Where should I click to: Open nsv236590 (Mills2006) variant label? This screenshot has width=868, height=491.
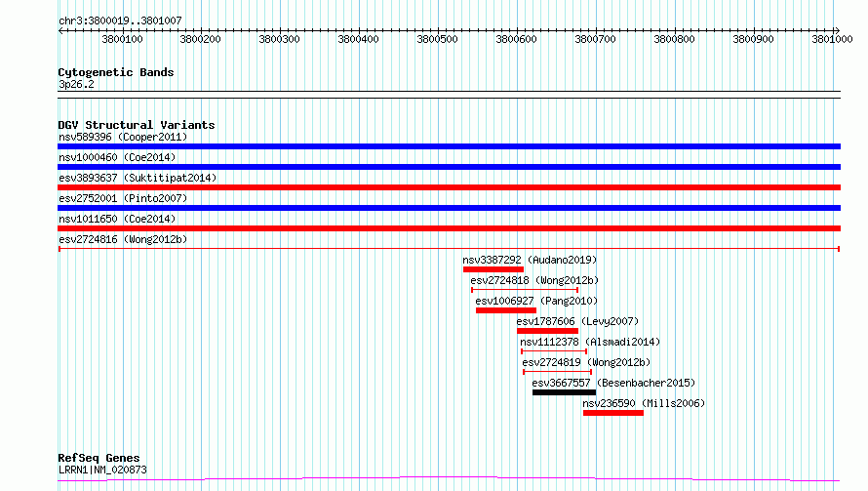[644, 403]
